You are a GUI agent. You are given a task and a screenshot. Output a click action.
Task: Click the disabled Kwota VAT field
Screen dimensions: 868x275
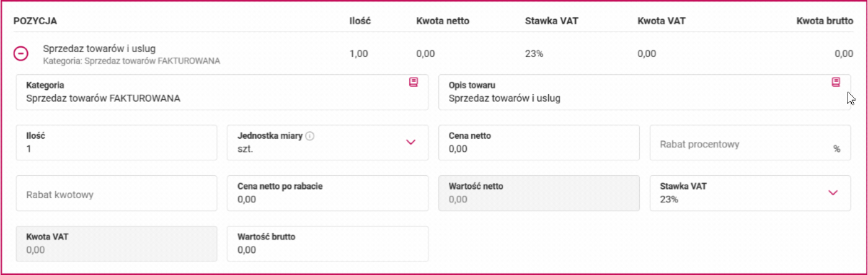(x=117, y=244)
